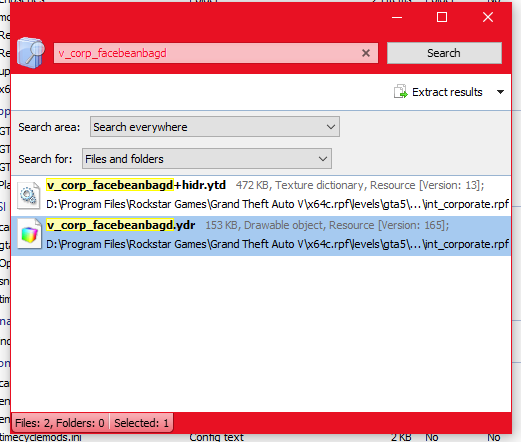Click the ytd file's int_corporate.rpf path
The width and height of the screenshot is (521, 442).
tap(278, 204)
